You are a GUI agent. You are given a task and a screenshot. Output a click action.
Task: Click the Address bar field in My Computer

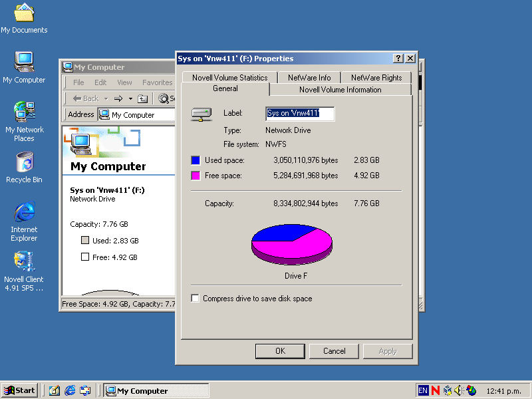(x=136, y=114)
